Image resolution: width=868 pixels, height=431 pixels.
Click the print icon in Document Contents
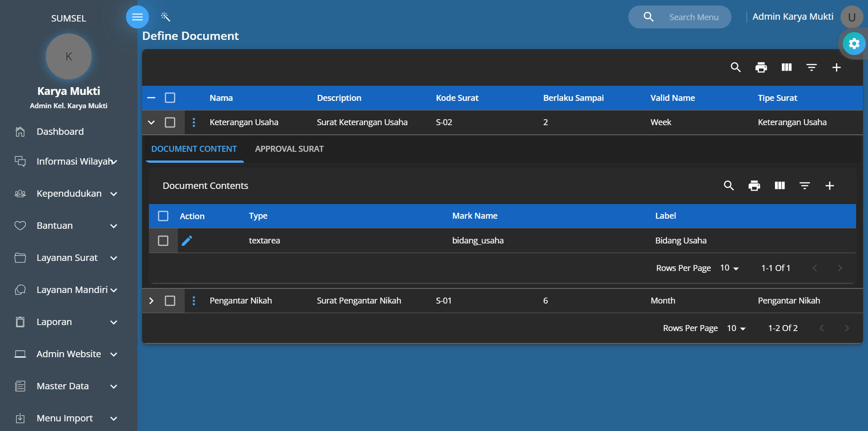tap(754, 186)
